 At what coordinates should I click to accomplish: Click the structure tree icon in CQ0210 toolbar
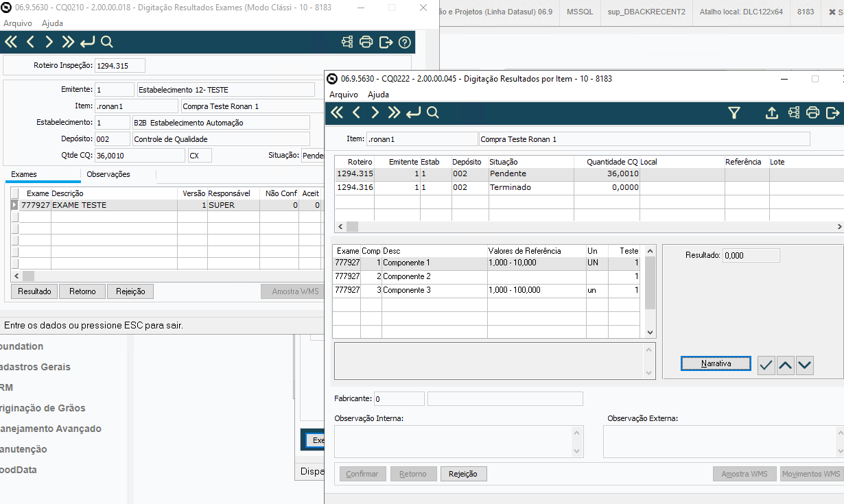[x=347, y=43]
